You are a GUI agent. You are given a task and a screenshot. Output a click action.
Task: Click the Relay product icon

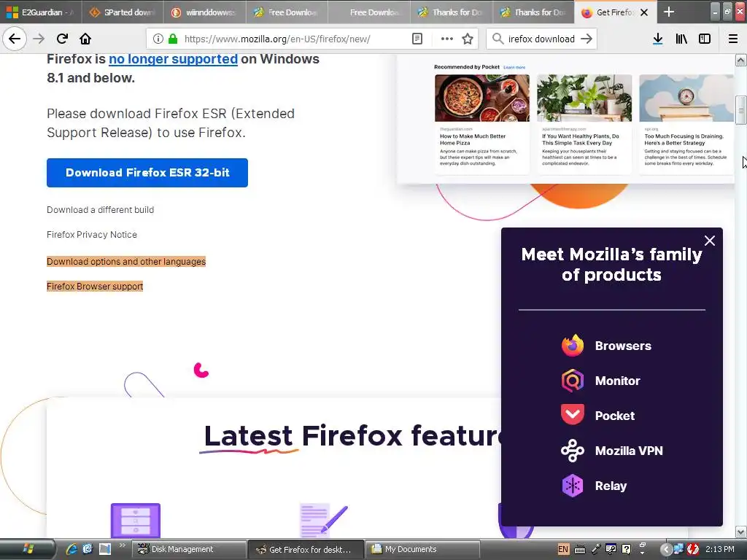pos(572,486)
